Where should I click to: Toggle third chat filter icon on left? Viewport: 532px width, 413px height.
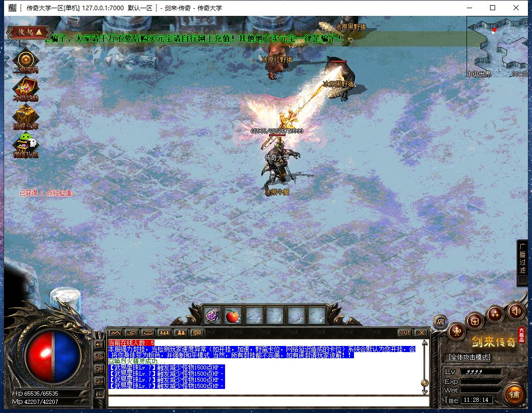click(99, 368)
